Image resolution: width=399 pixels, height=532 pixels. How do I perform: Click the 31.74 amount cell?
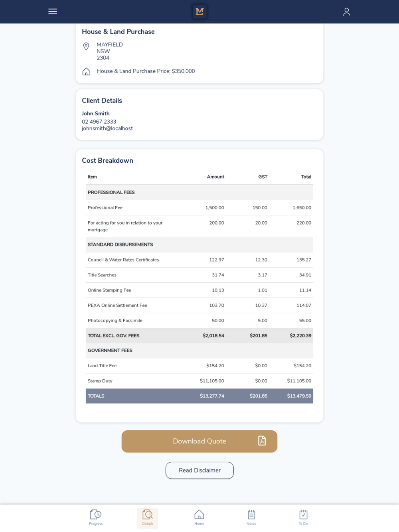[x=218, y=275]
